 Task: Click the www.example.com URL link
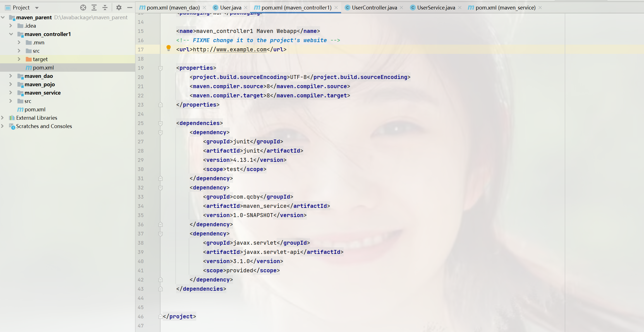241,49
